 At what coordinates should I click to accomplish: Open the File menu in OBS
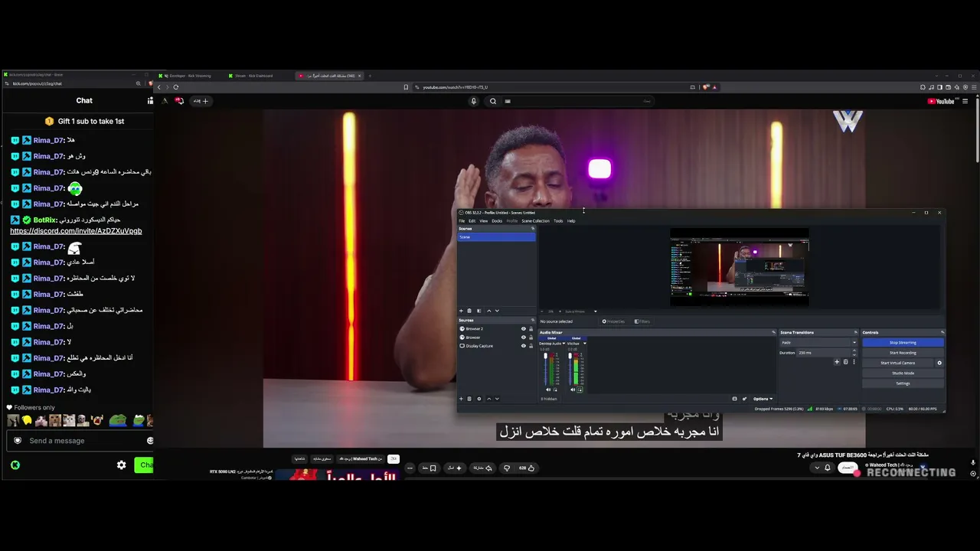462,221
